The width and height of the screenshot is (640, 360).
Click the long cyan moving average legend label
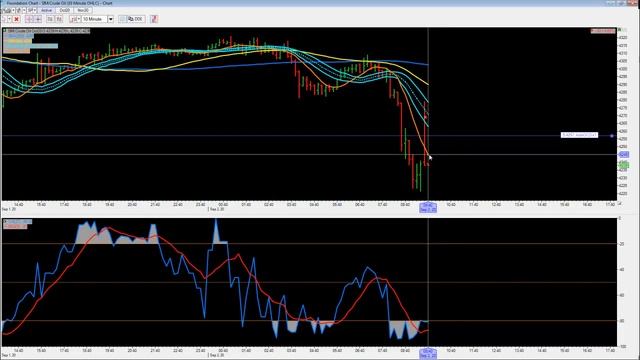(31, 46)
